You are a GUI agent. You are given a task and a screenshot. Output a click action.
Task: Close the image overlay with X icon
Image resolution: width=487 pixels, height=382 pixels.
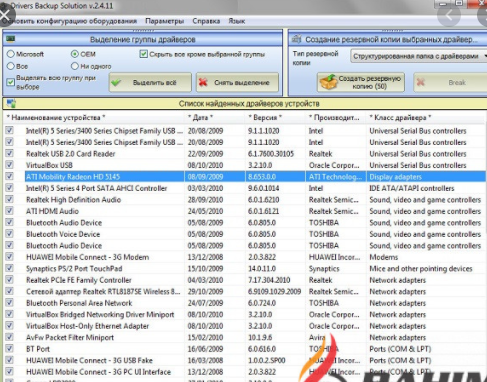click(x=5, y=15)
